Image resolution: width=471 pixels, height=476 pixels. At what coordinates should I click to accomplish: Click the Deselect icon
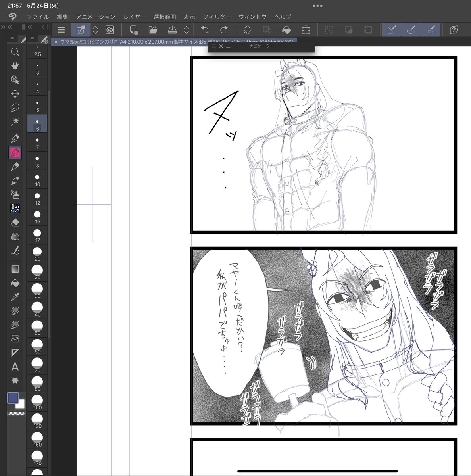(x=329, y=30)
